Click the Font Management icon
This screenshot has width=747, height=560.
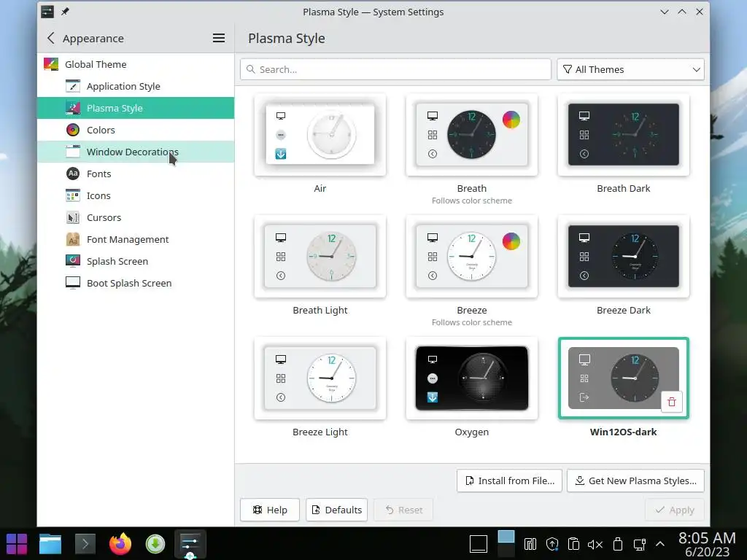point(73,239)
